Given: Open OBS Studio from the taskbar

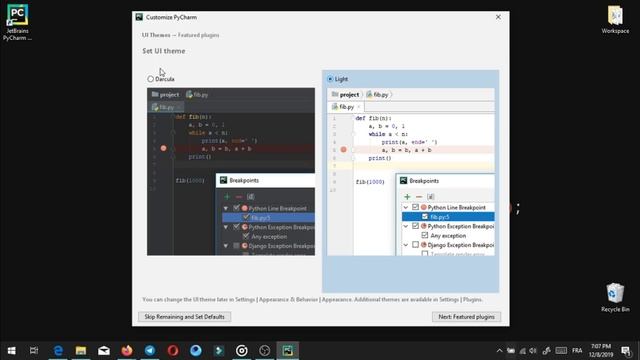Looking at the screenshot, I should click(264, 351).
